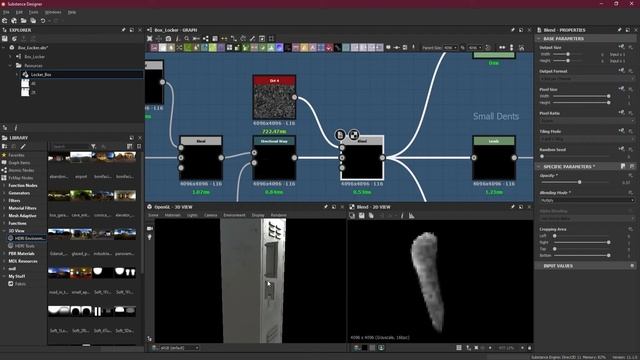This screenshot has height=360, width=640.
Task: Click the fit-to-view icon in graph toolbar
Action: tap(150, 38)
